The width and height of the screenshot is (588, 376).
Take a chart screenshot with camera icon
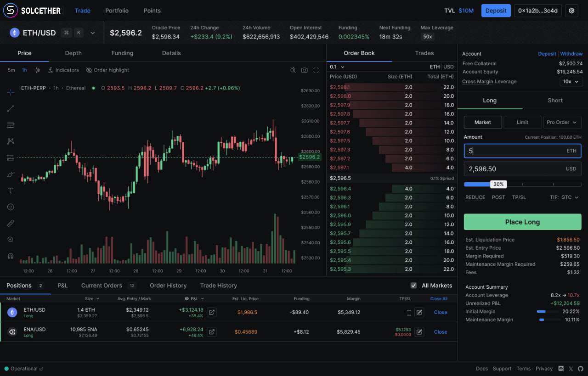[304, 70]
